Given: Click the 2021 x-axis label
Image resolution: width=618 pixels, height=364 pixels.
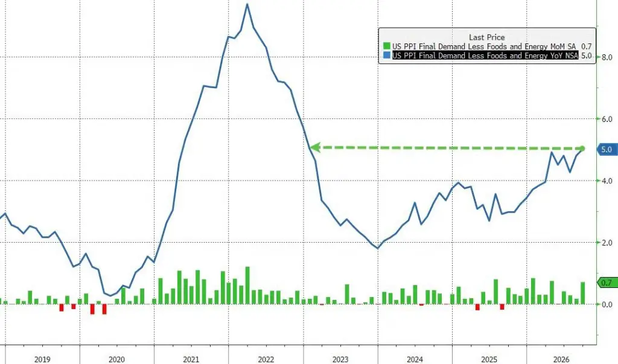Looking at the screenshot, I should [191, 359].
